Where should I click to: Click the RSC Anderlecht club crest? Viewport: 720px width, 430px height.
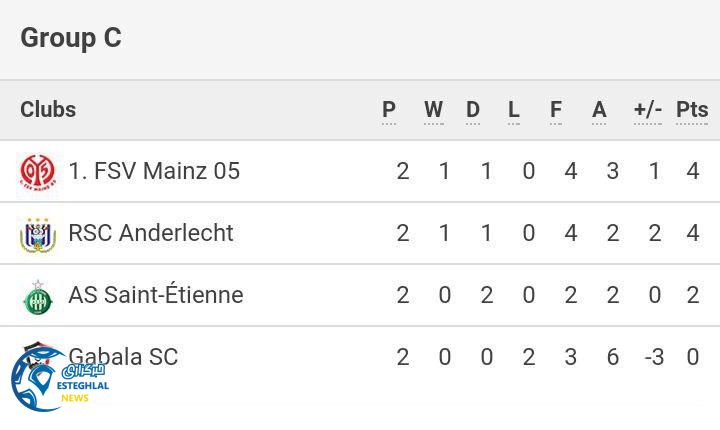pos(38,234)
